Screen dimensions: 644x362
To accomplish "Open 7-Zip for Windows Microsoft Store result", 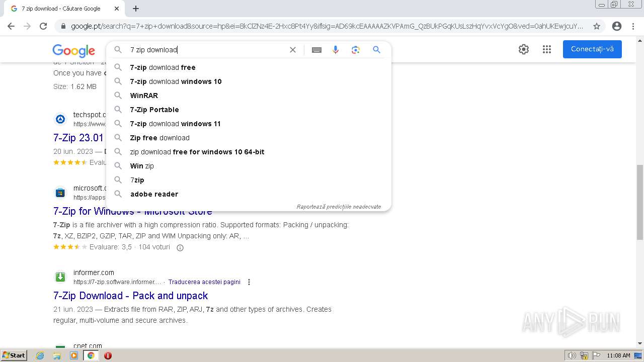I will point(133,211).
